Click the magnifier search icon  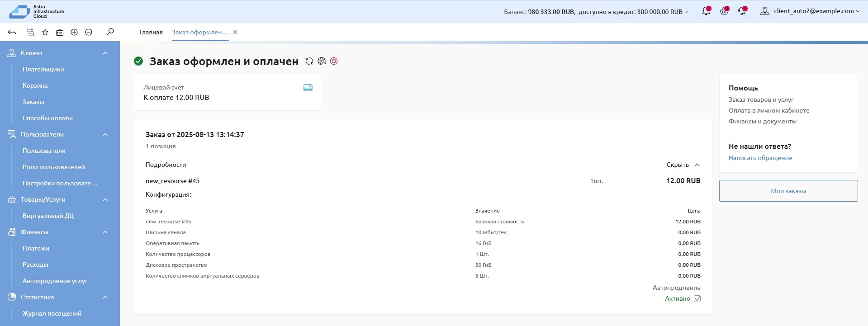pos(110,32)
